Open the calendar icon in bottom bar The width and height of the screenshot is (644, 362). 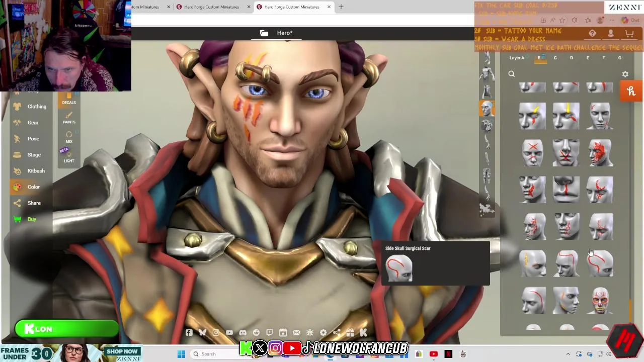(283, 332)
